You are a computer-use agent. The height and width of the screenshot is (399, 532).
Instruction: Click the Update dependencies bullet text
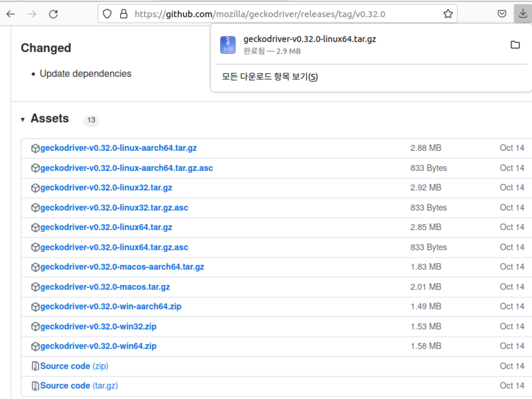(x=86, y=74)
